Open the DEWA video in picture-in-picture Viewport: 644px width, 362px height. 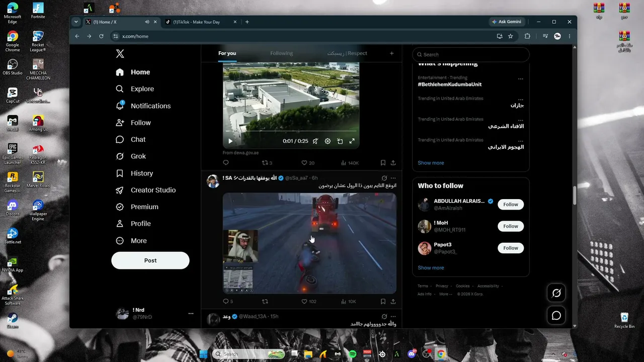tap(340, 141)
